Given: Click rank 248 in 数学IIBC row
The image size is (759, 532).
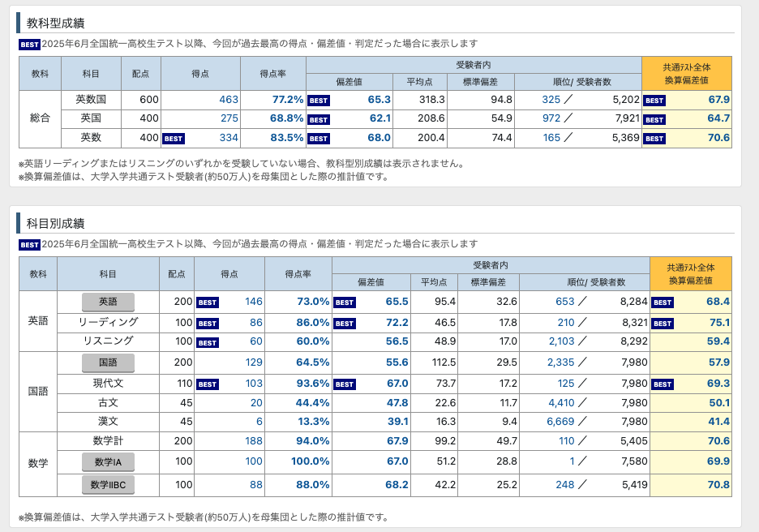Looking at the screenshot, I should [x=565, y=485].
